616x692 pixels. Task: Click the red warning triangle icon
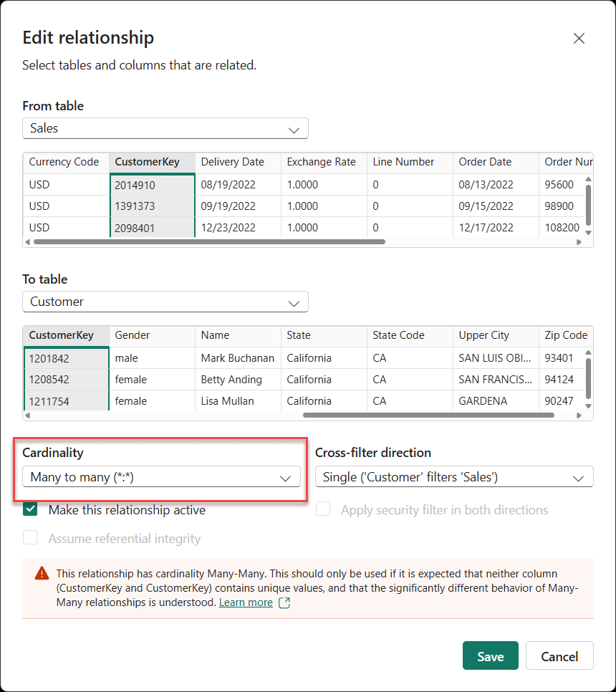tap(42, 573)
